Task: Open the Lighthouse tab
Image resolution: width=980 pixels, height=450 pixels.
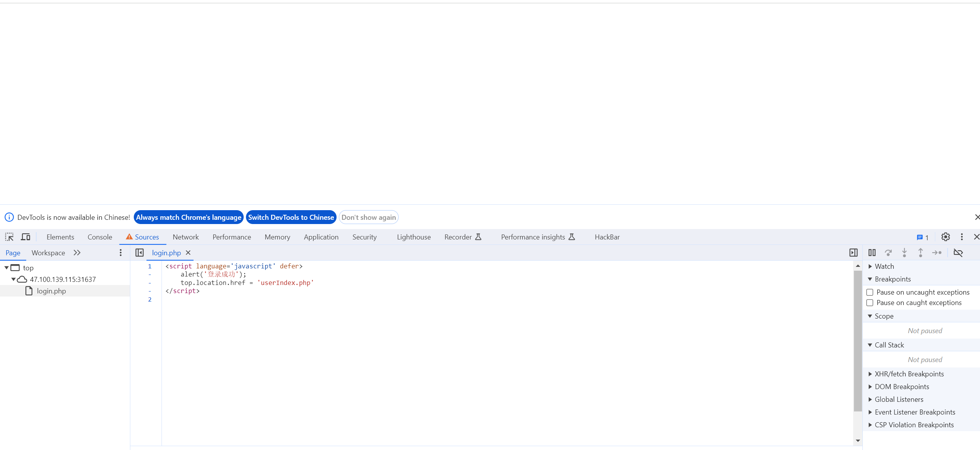Action: pyautogui.click(x=414, y=237)
